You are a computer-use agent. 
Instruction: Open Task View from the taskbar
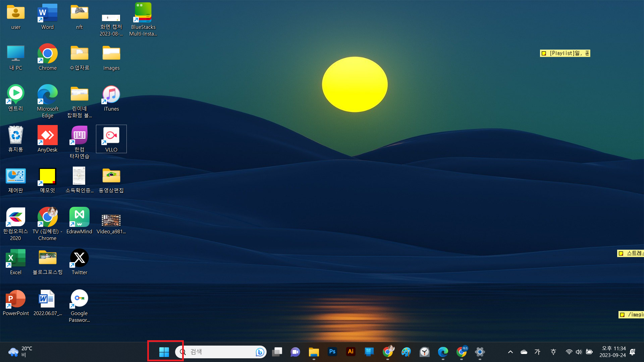277,352
